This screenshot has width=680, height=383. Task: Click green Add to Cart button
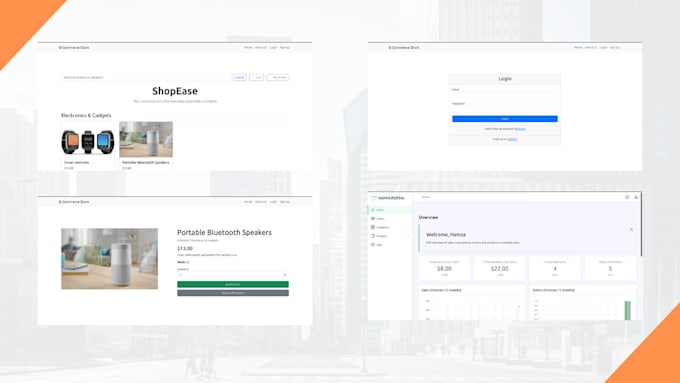(x=233, y=284)
